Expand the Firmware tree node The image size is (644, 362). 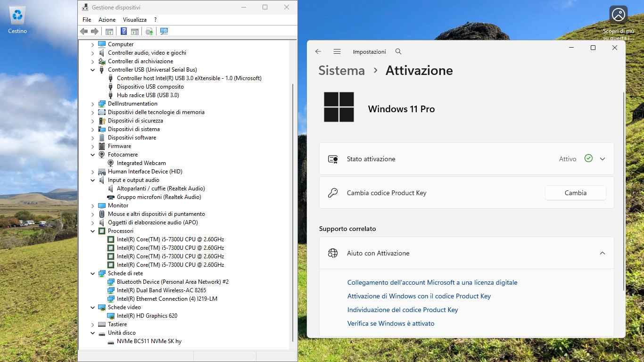click(x=93, y=146)
